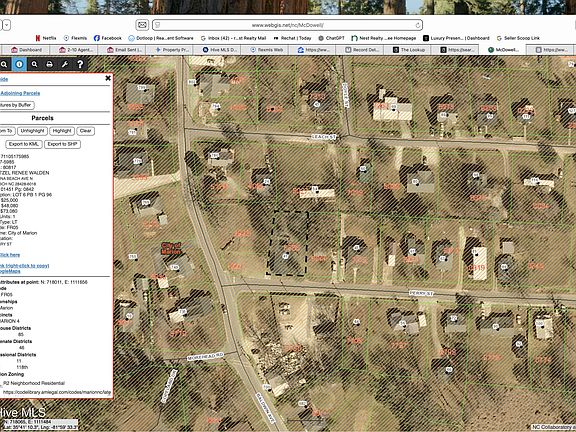Click the Export to SHP button
Viewport: 576px width, 432px height.
62,144
